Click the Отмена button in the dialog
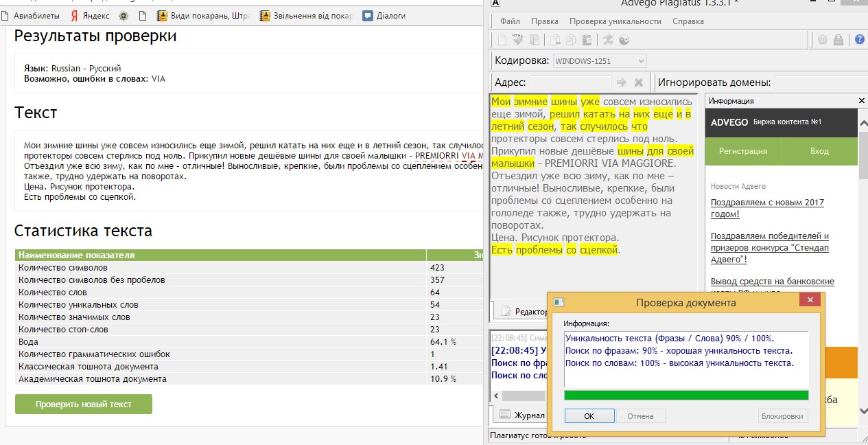 [640, 415]
